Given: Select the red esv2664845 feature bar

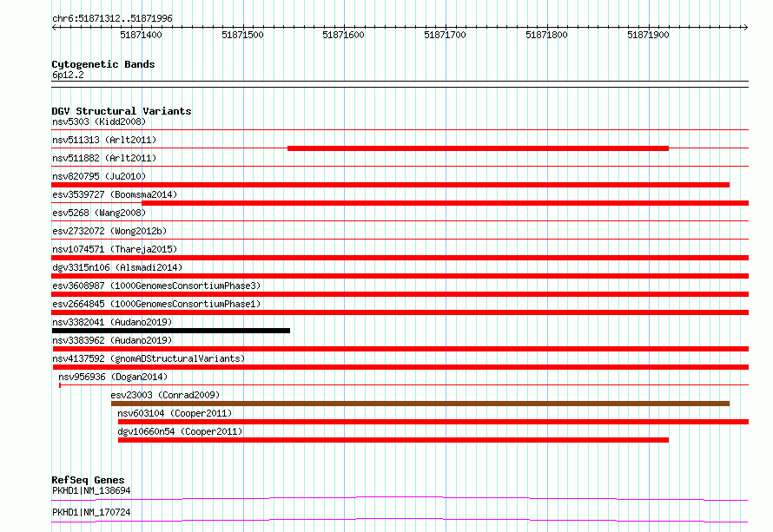Looking at the screenshot, I should [x=400, y=312].
